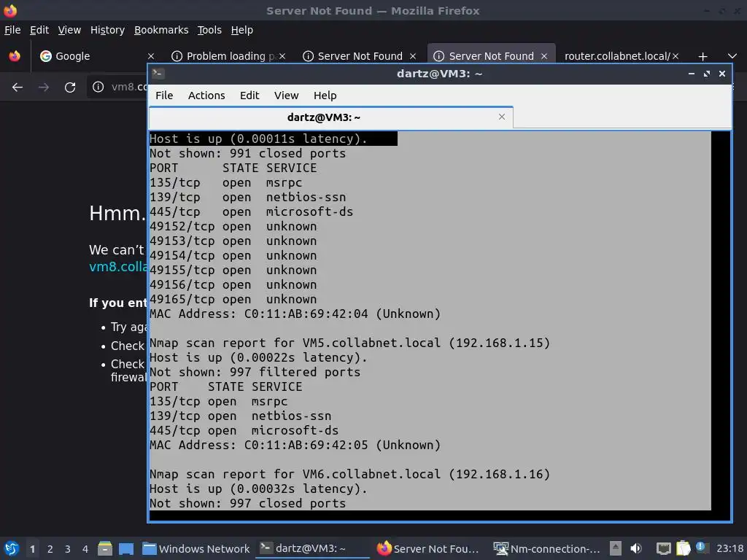Image resolution: width=747 pixels, height=560 pixels.
Task: Click the Nmap scan report for VM6.collabnet.local line
Action: [x=349, y=474]
